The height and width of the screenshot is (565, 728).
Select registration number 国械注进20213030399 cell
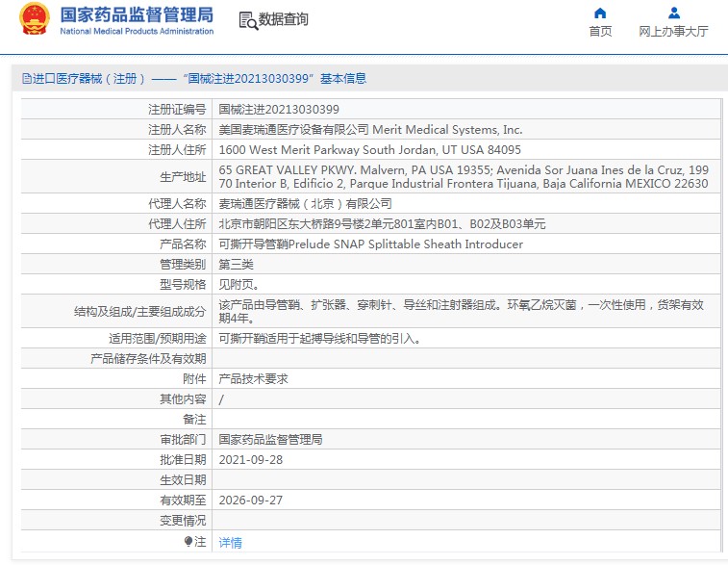click(x=279, y=109)
